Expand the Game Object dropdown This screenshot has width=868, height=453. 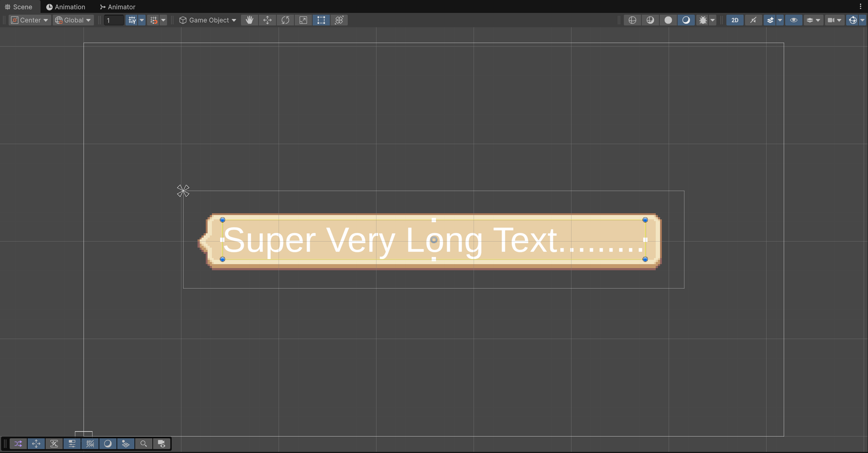pyautogui.click(x=208, y=20)
